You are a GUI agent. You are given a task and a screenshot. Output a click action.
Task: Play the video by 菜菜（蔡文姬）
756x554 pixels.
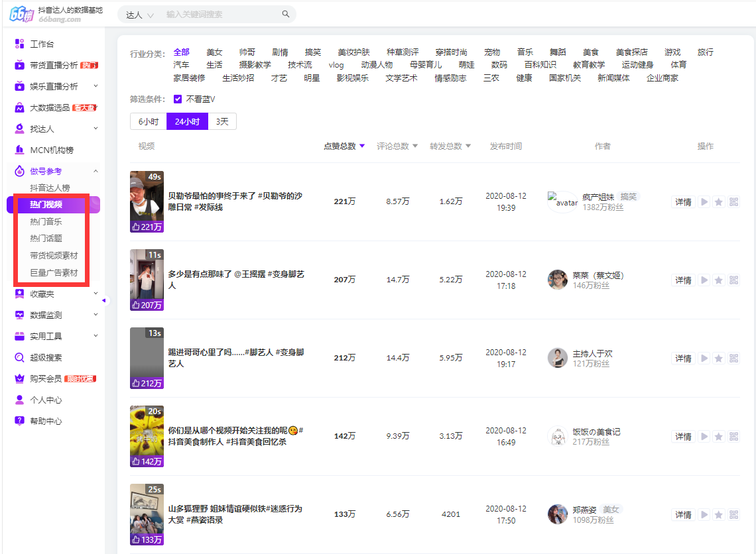tap(704, 280)
